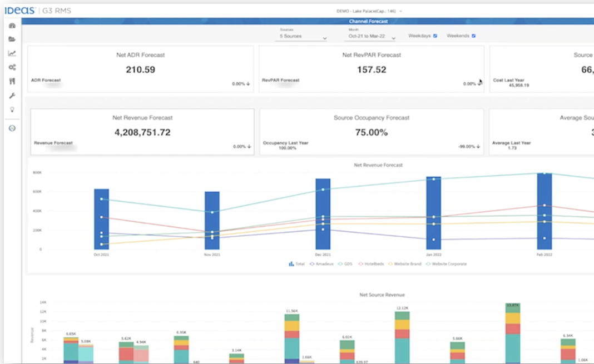Screen dimensions: 594x364
Task: Open the 5 Sources dropdown
Action: point(302,36)
